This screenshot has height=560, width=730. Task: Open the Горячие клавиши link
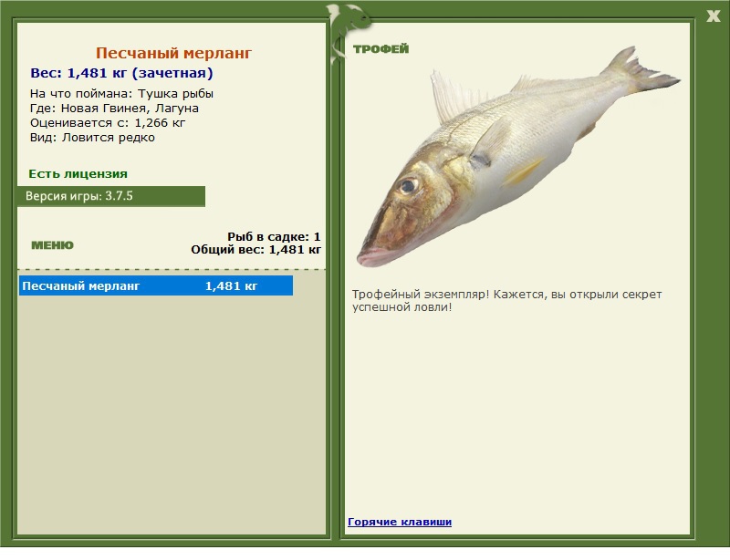click(x=399, y=522)
